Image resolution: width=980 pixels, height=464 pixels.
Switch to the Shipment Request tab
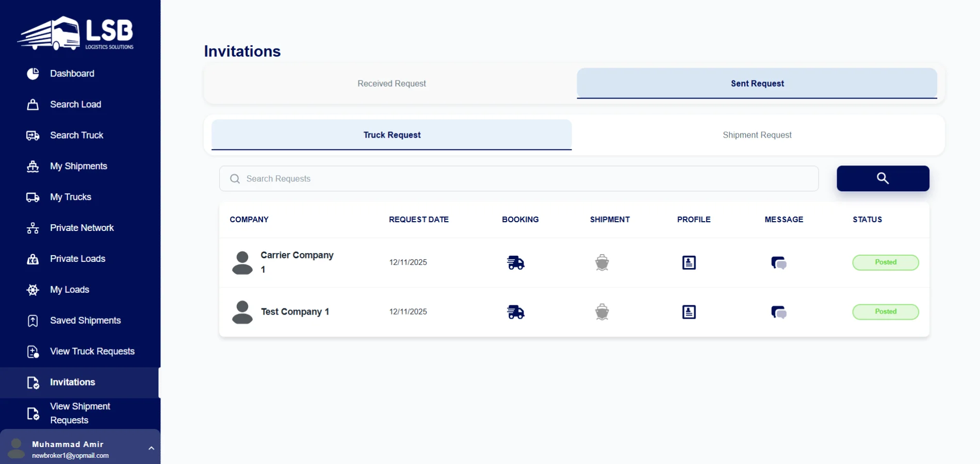(757, 135)
